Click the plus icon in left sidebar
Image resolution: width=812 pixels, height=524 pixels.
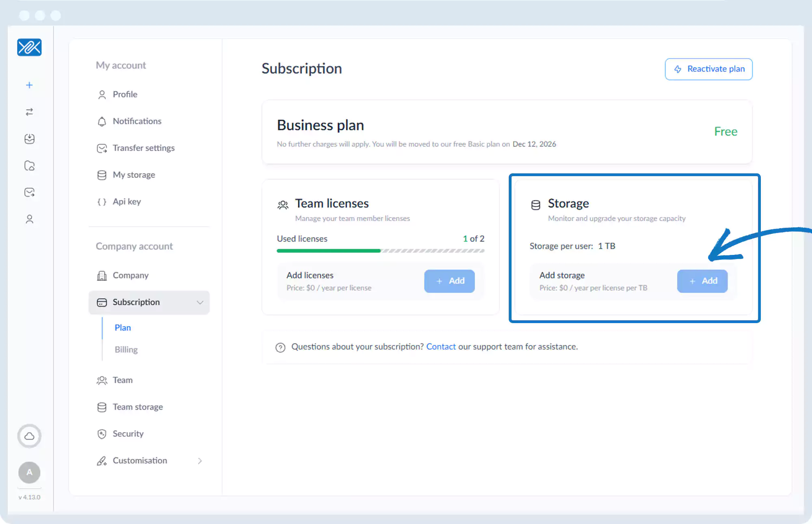coord(29,85)
